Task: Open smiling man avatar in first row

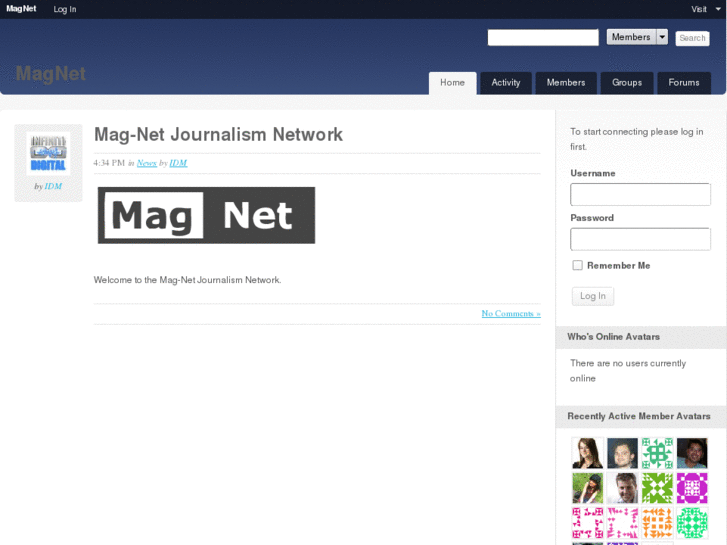Action: (x=622, y=453)
